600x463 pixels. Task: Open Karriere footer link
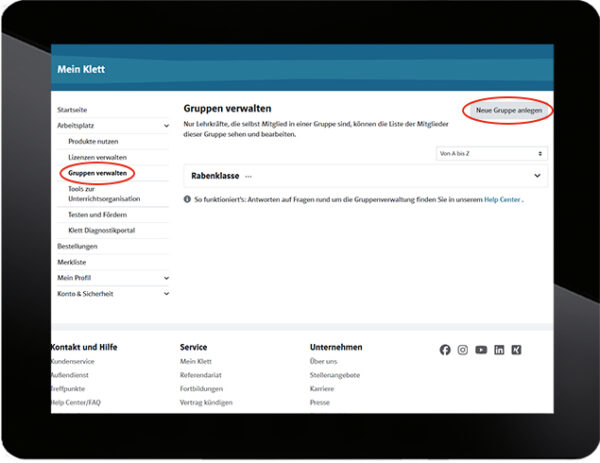(x=322, y=389)
